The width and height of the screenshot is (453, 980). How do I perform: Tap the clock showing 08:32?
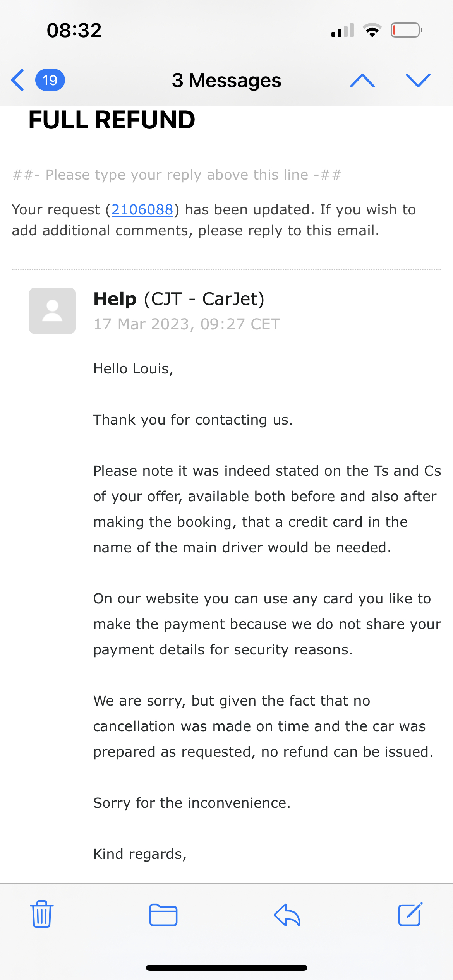pyautogui.click(x=74, y=30)
